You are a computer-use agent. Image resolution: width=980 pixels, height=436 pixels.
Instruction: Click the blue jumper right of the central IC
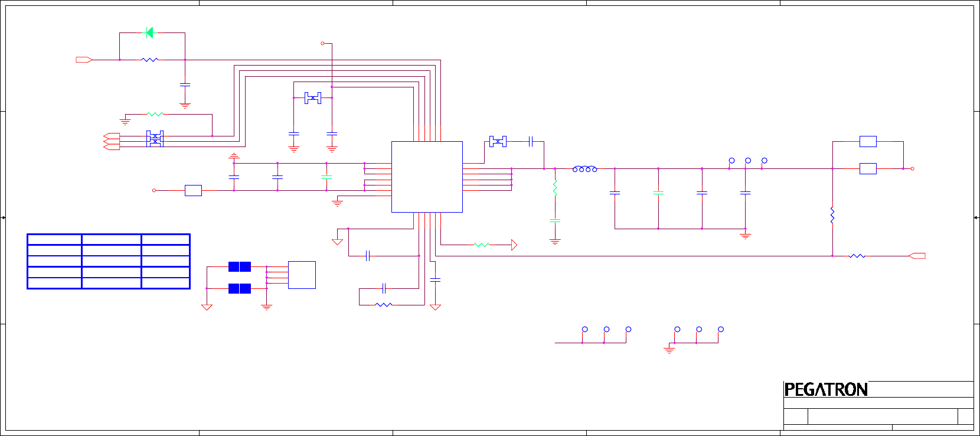click(x=498, y=142)
